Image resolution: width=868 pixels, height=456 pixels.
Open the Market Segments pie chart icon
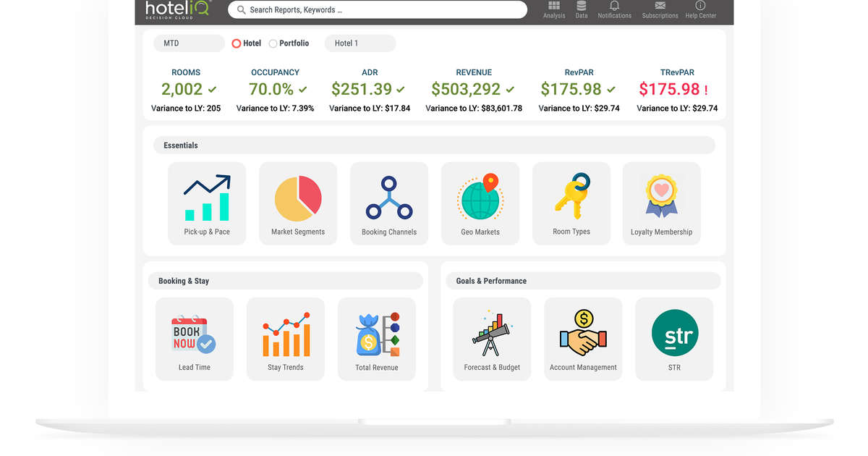tap(298, 200)
